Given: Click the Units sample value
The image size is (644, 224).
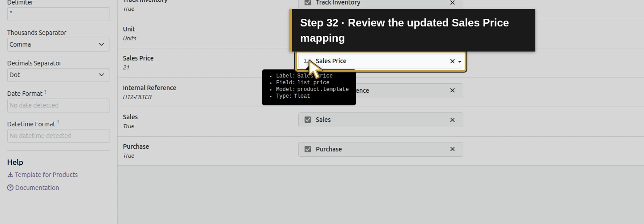Looking at the screenshot, I should click(130, 38).
